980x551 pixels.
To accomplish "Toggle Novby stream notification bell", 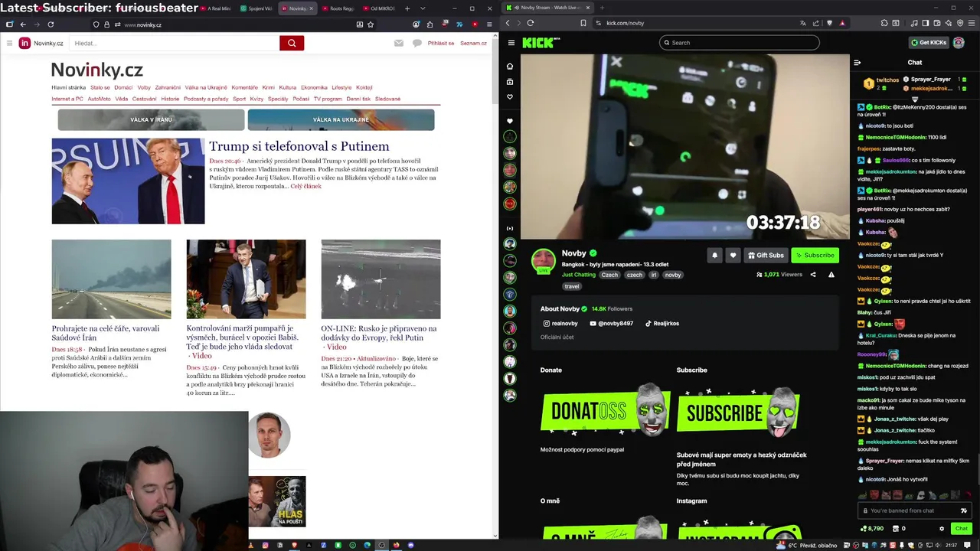I will click(x=714, y=256).
